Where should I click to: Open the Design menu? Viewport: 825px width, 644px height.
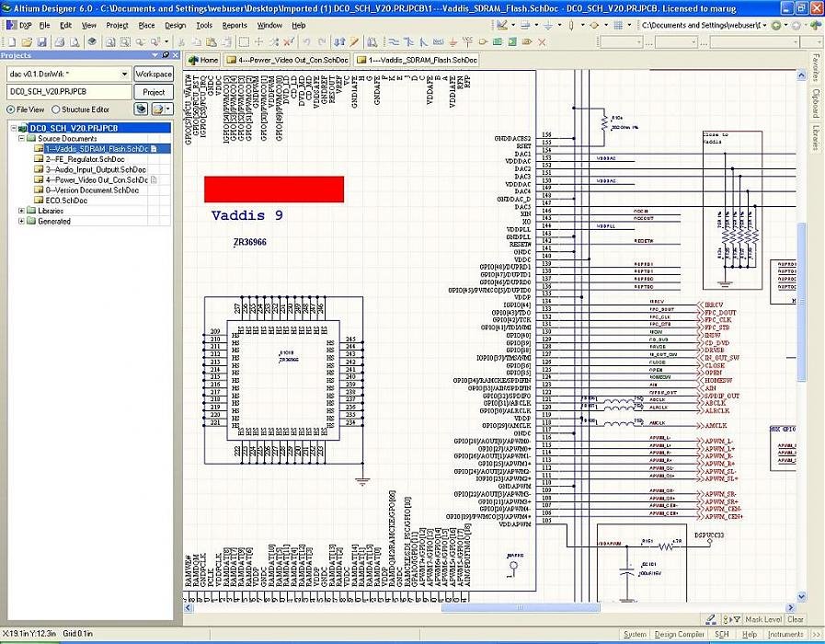click(x=175, y=26)
